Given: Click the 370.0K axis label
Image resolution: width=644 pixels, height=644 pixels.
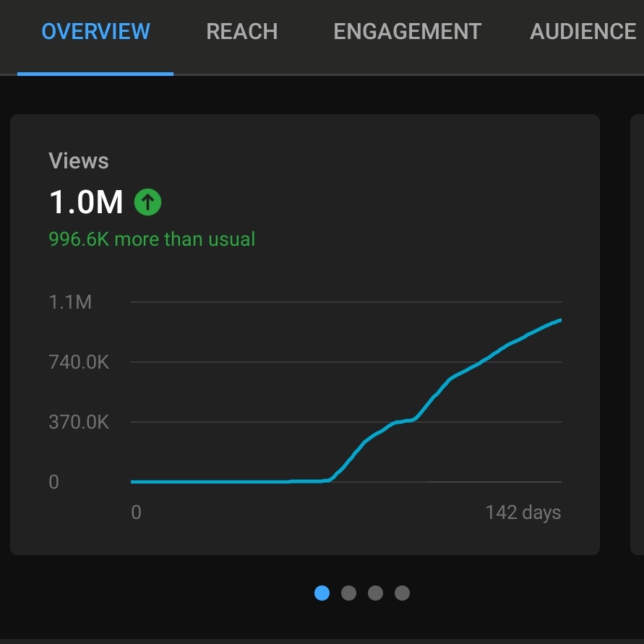Looking at the screenshot, I should pyautogui.click(x=79, y=422).
